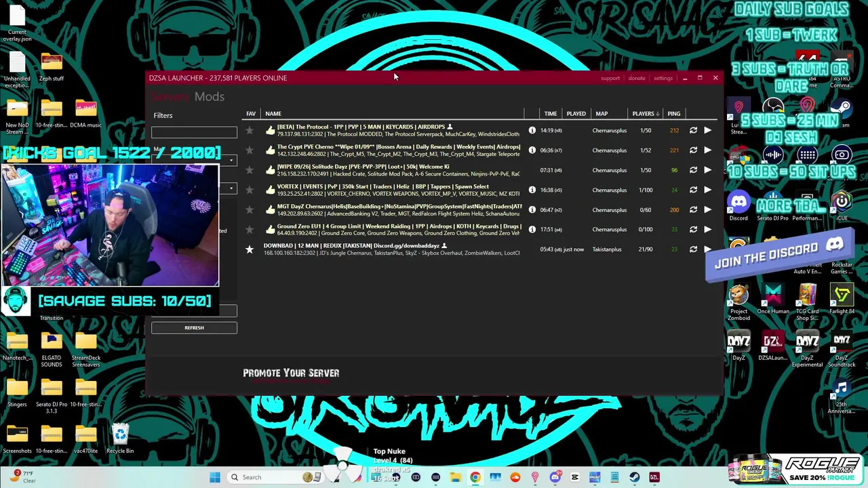The width and height of the screenshot is (868, 488).
Task: Play MGT DayZ Chernarus server
Action: [x=707, y=209]
